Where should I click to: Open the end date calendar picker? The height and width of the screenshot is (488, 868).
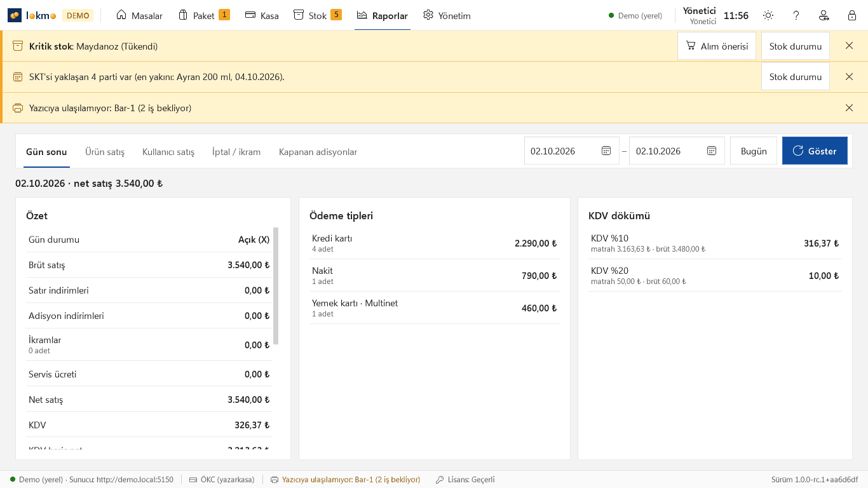tap(712, 151)
